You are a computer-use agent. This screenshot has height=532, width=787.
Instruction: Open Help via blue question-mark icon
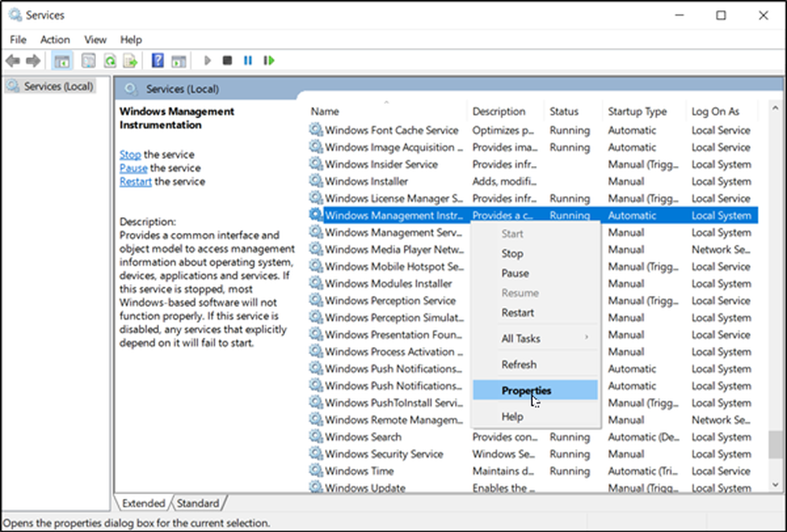[x=157, y=61]
